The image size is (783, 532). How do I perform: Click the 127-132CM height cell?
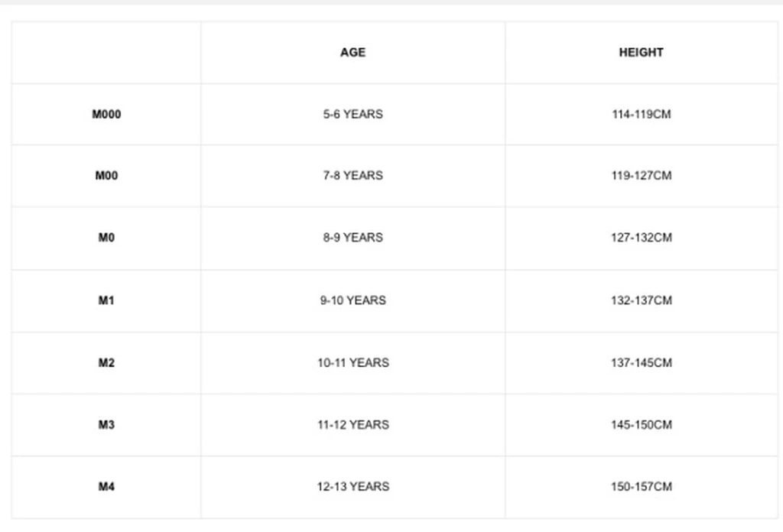click(641, 238)
